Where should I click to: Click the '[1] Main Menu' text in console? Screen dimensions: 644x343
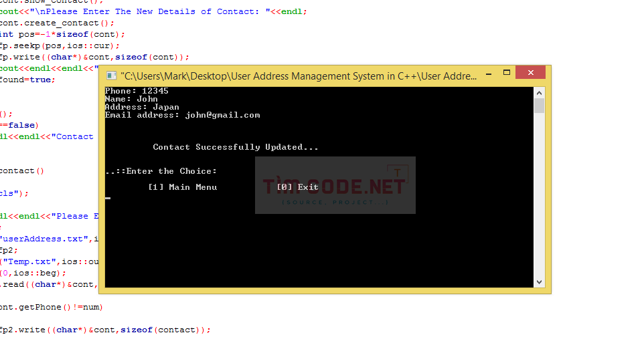182,187
